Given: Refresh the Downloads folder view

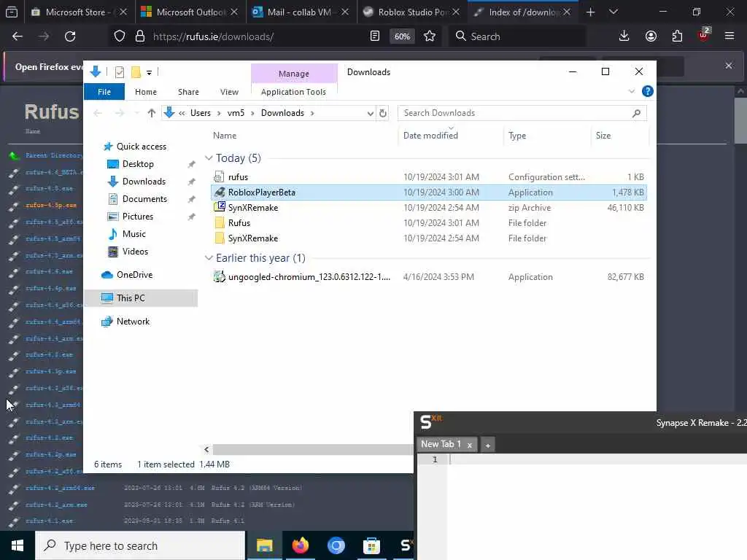Looking at the screenshot, I should point(382,113).
